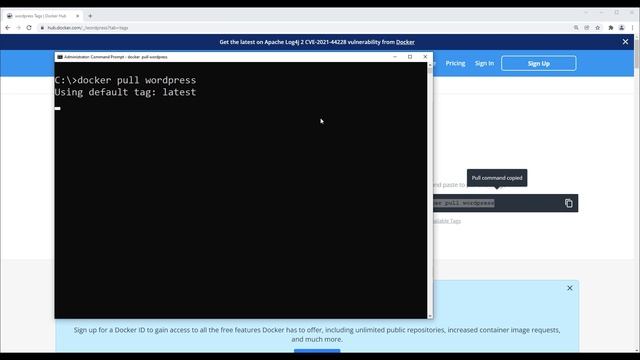Open the Pricing page

(456, 63)
